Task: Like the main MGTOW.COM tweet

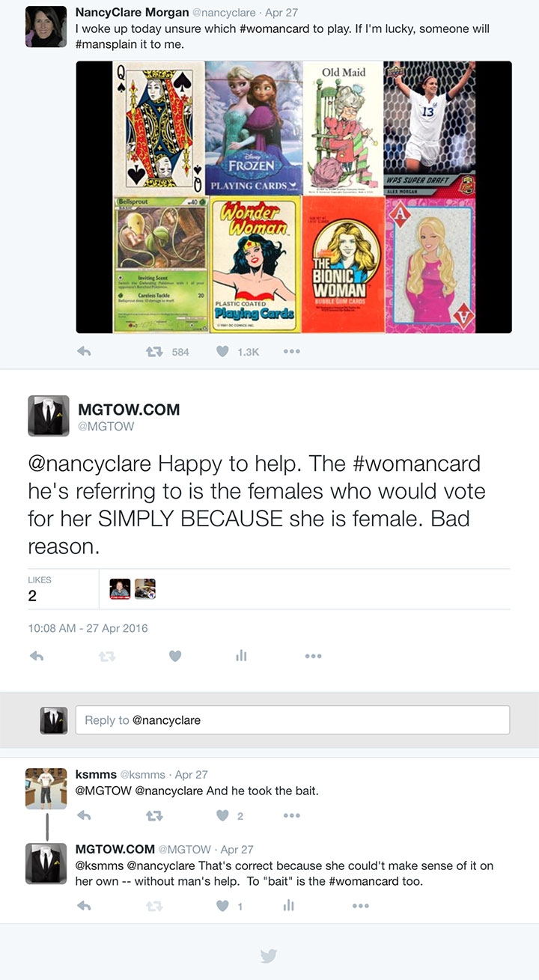Action: 174,656
